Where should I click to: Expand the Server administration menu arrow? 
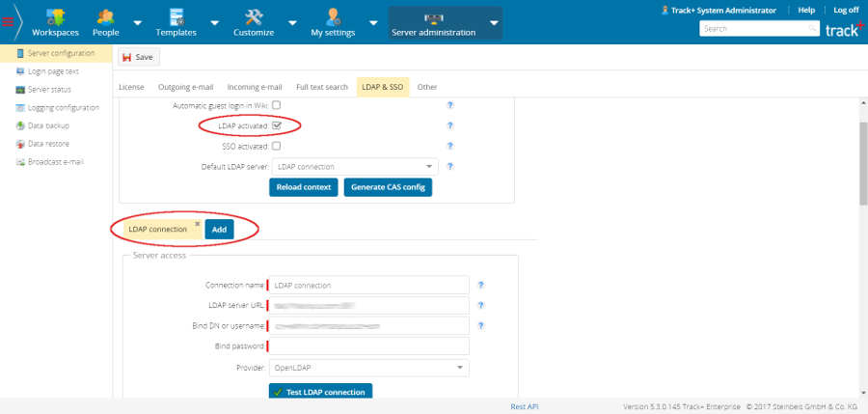click(494, 23)
